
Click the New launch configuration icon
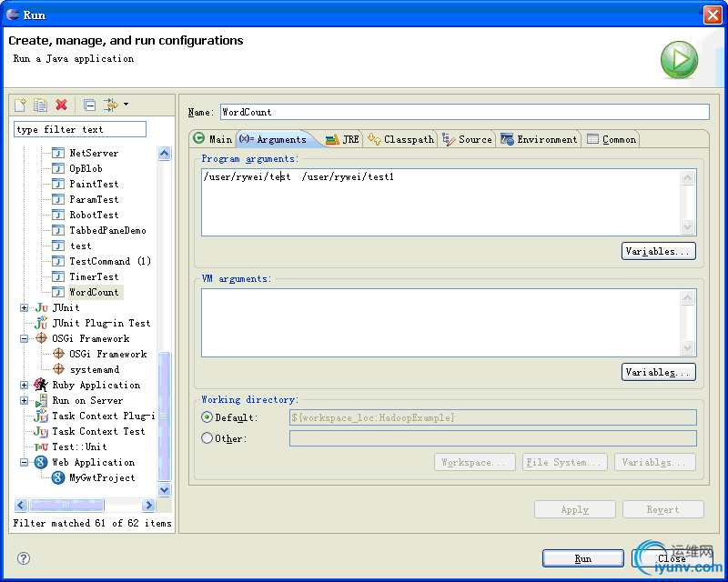coord(20,105)
